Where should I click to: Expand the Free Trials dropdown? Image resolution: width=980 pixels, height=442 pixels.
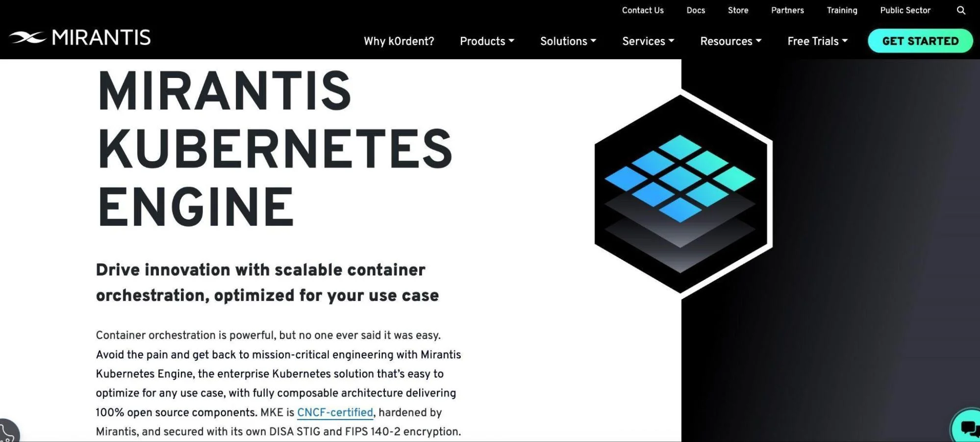[816, 41]
